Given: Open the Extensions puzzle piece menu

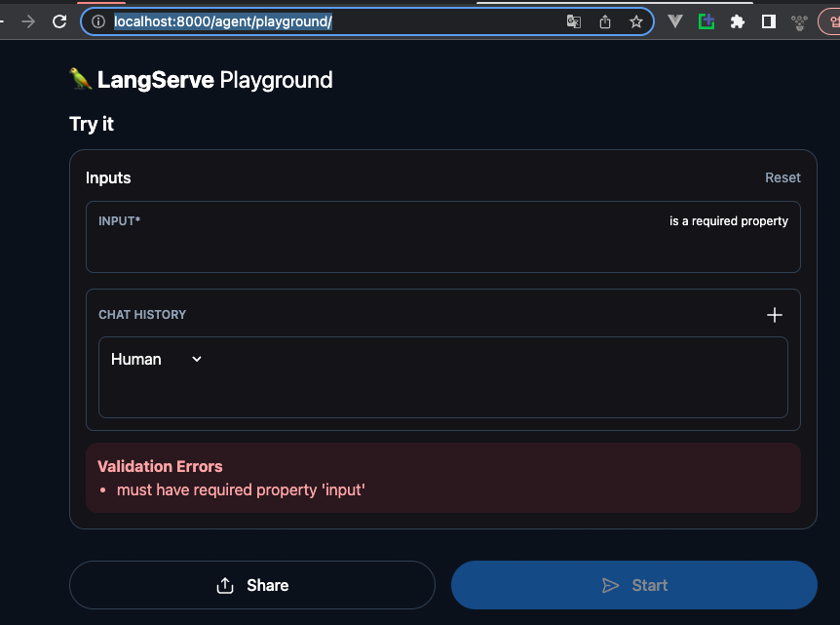Looking at the screenshot, I should pos(738,21).
